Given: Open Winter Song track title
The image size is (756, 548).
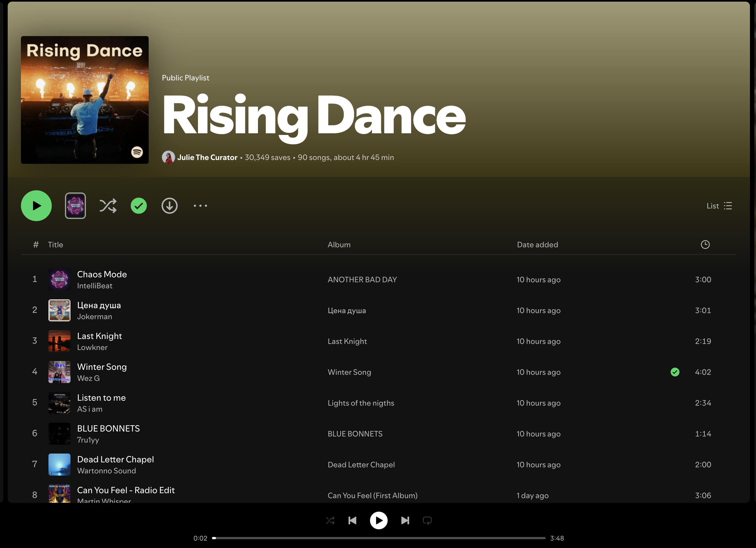Looking at the screenshot, I should [102, 367].
